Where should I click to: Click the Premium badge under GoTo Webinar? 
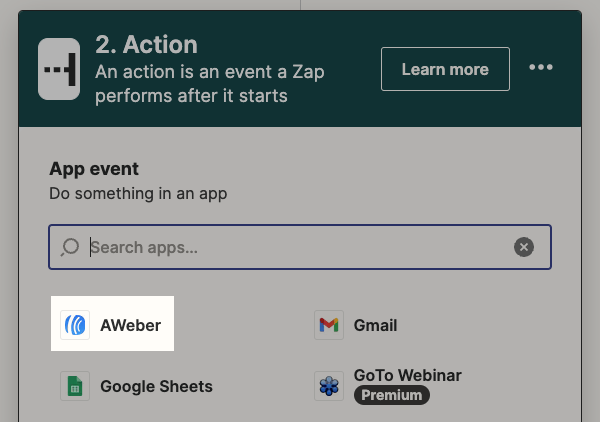click(392, 396)
